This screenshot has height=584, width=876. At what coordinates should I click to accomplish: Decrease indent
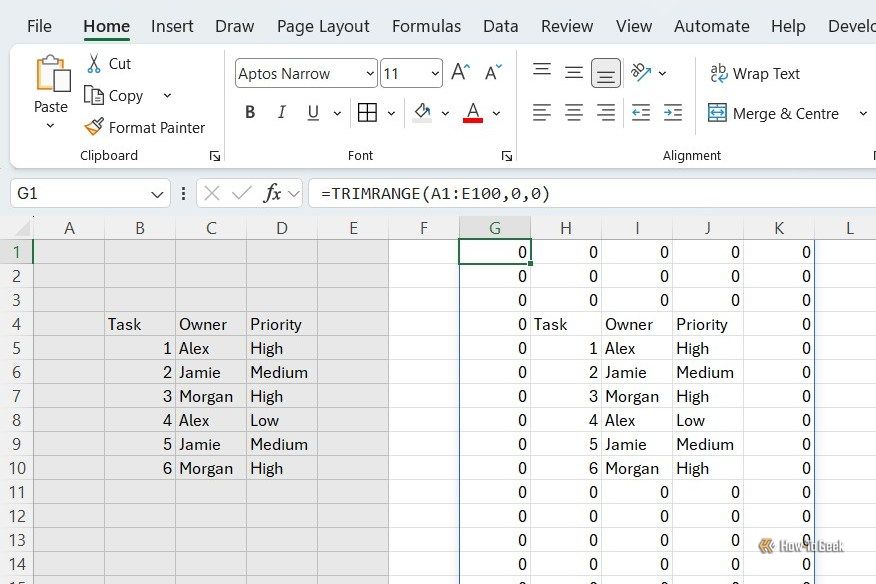[x=640, y=113]
